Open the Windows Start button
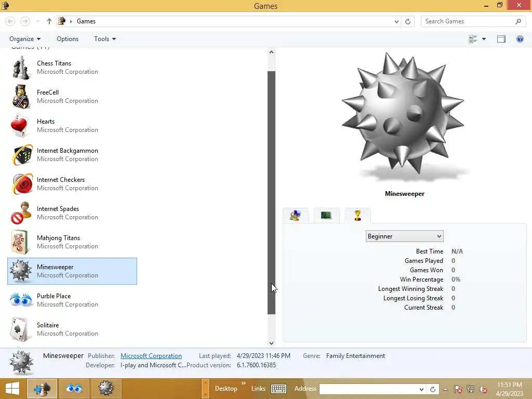Viewport: 532px width, 399px height. coord(12,389)
